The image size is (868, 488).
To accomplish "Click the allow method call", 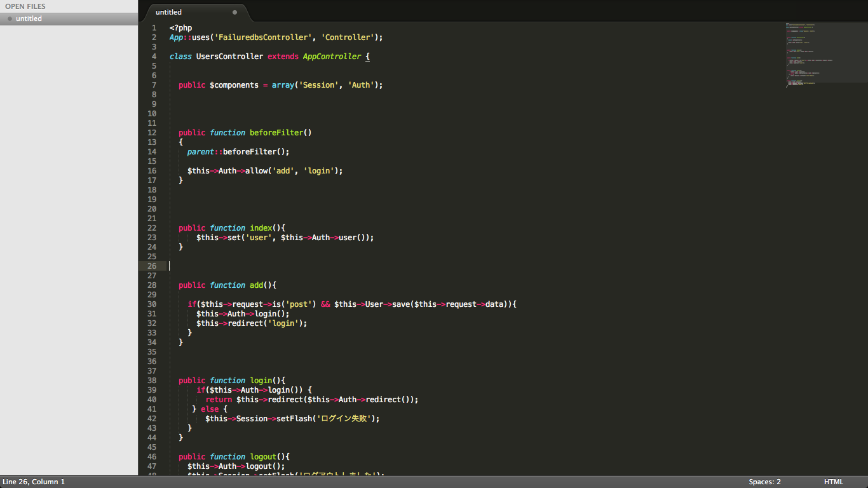I will (x=256, y=171).
